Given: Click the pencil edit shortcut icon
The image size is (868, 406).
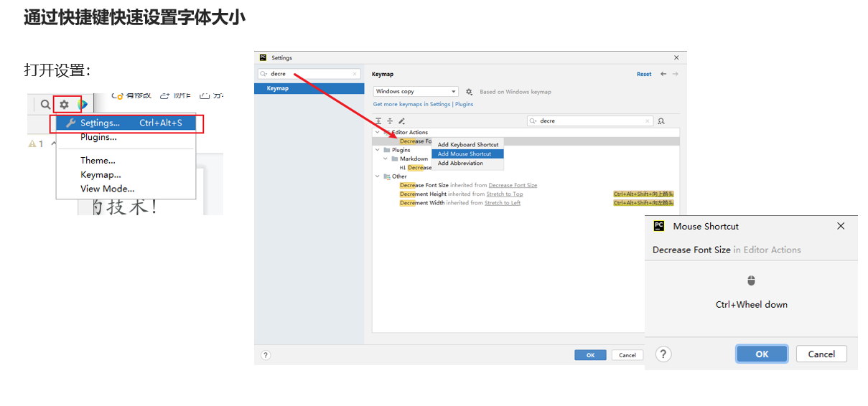Looking at the screenshot, I should pos(401,121).
